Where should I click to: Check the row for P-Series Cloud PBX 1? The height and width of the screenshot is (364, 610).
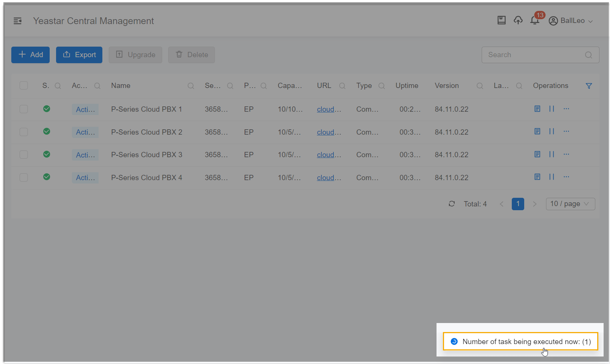(x=24, y=109)
